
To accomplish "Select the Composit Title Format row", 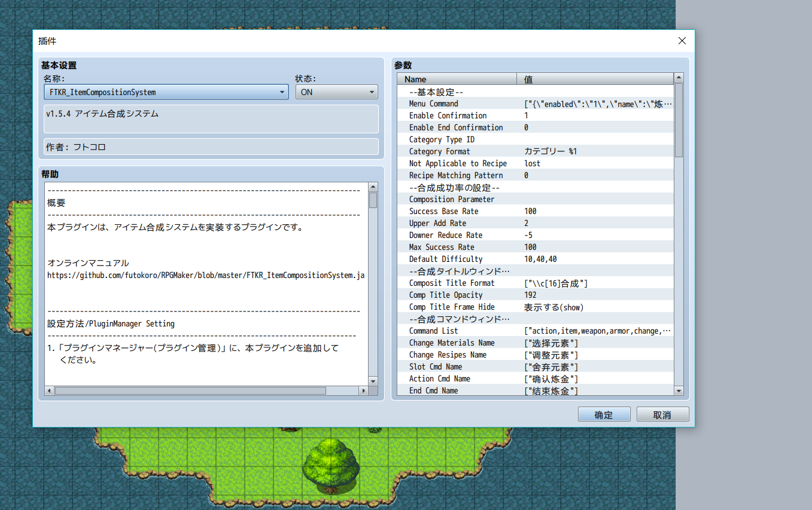I will [x=536, y=283].
